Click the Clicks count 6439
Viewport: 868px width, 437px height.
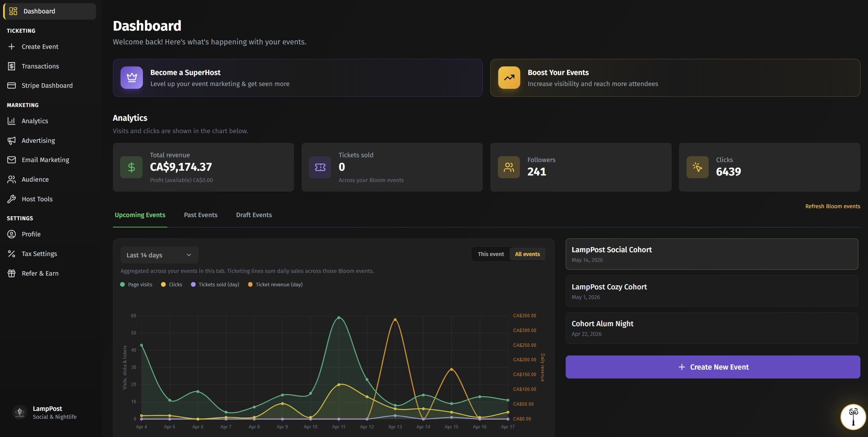click(728, 171)
